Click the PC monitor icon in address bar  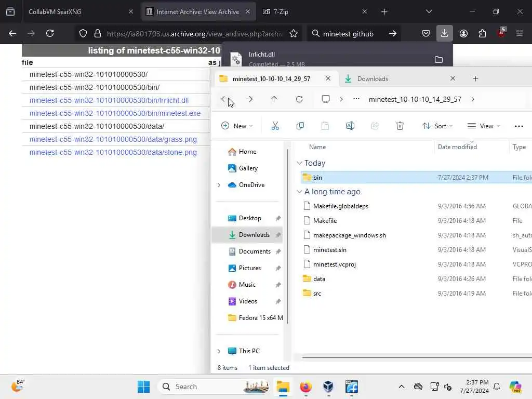click(326, 99)
